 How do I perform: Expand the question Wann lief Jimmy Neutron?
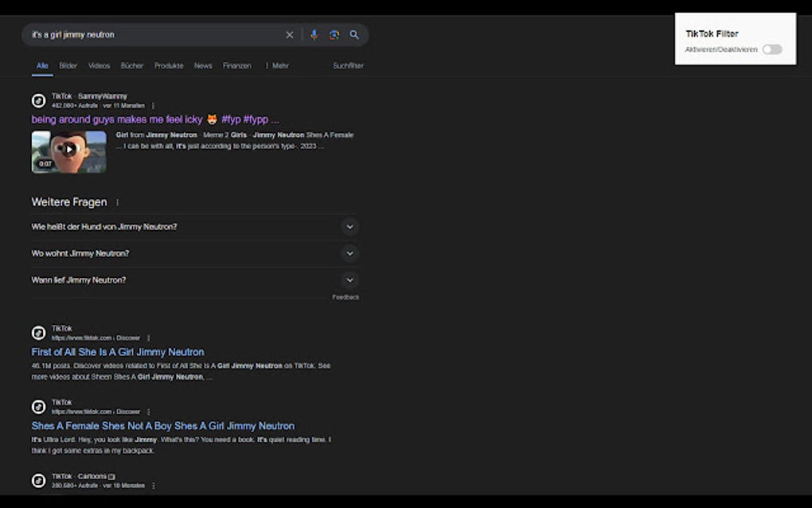[195, 280]
